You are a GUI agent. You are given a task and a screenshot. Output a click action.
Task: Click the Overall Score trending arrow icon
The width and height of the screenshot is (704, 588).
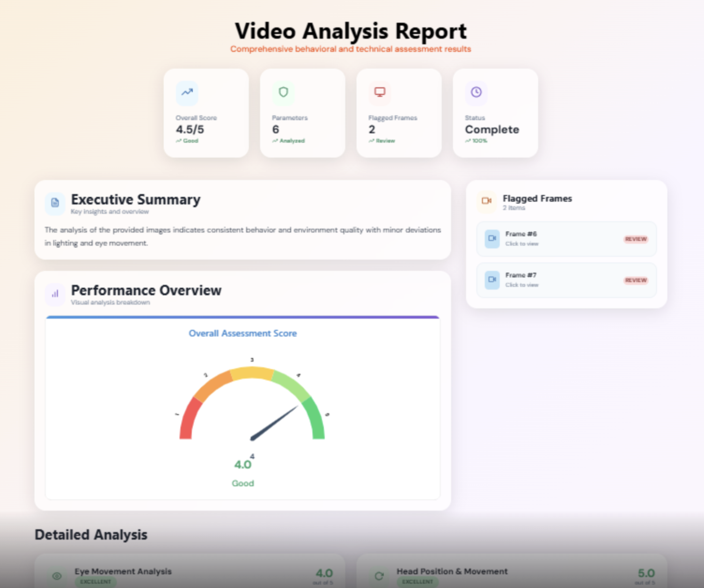pos(186,93)
